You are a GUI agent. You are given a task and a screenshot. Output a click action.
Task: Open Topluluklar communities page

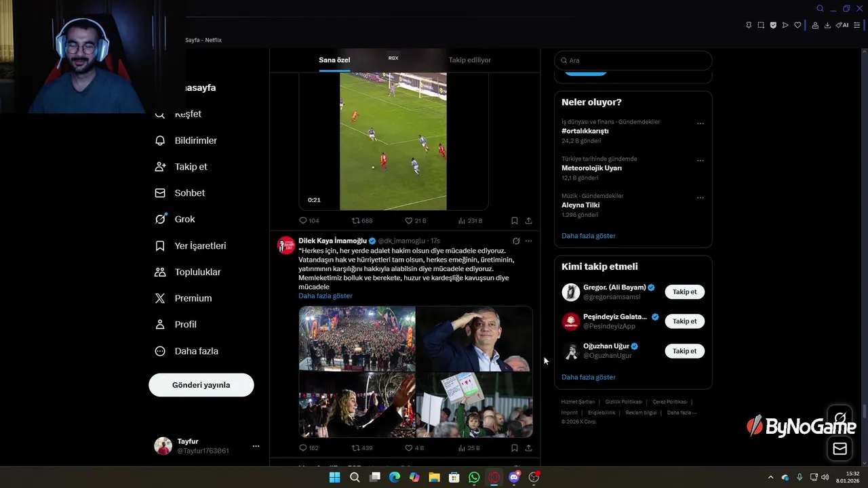pos(187,272)
